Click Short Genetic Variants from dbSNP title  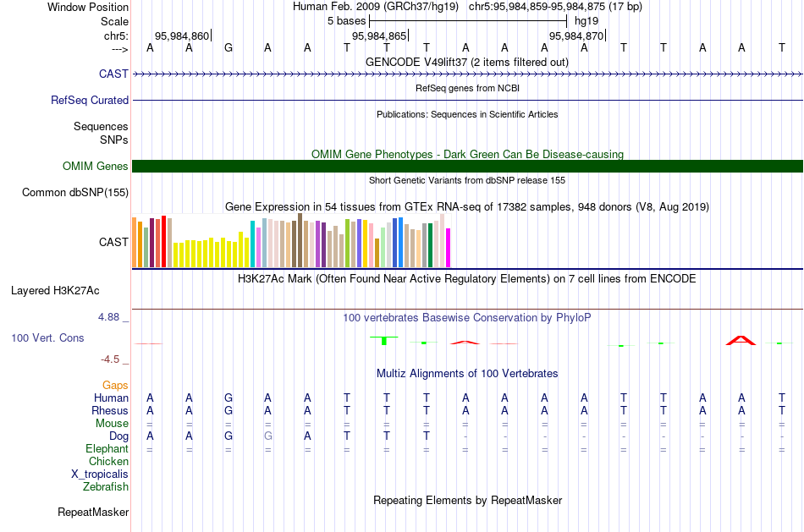(467, 180)
